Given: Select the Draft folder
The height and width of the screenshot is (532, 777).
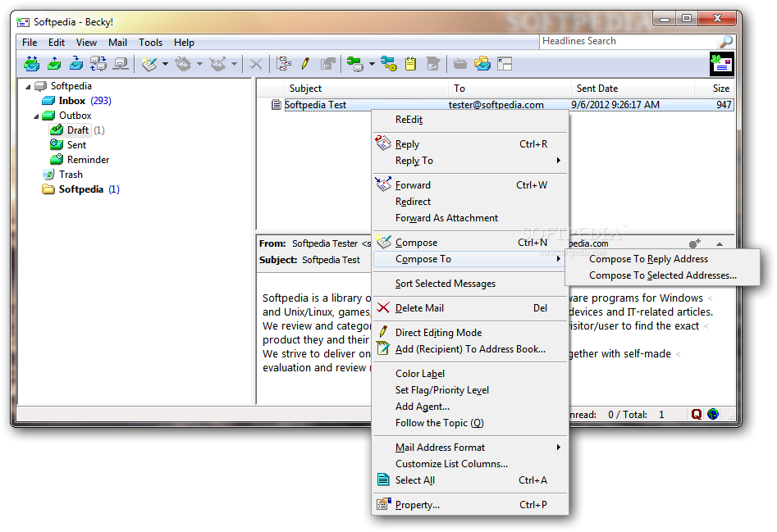Looking at the screenshot, I should click(x=77, y=130).
